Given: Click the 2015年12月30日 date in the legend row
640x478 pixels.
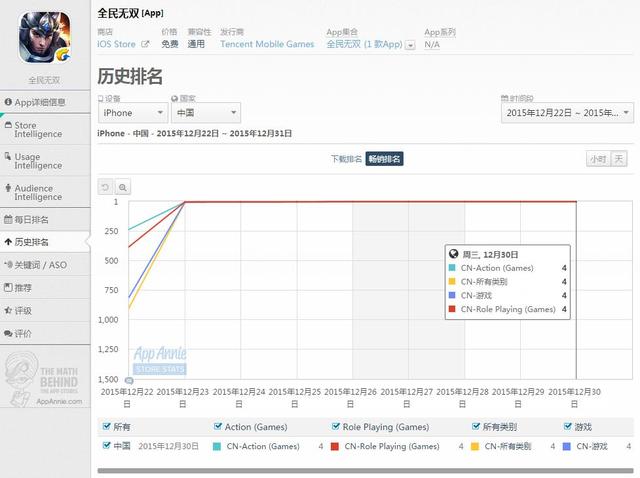Looking at the screenshot, I should pos(169,446).
